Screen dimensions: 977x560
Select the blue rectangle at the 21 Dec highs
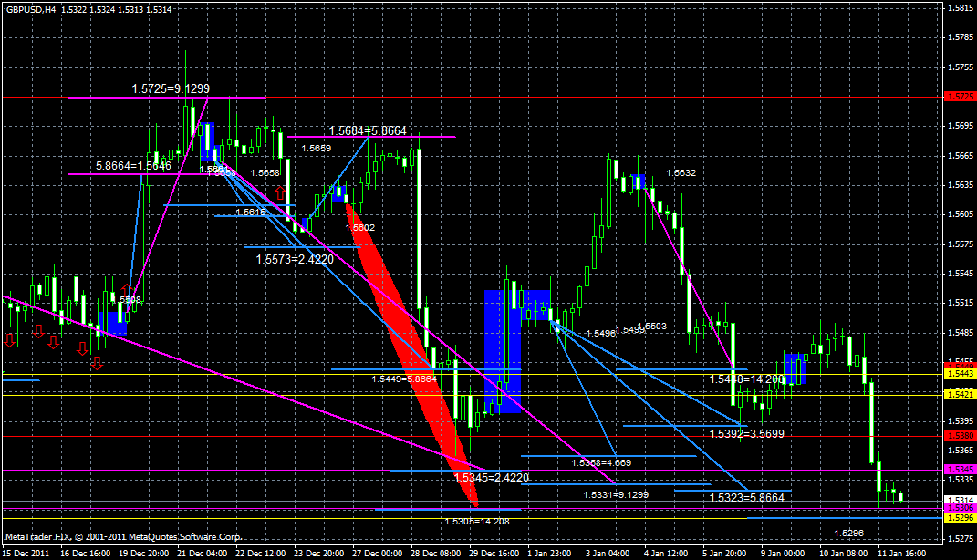(208, 141)
